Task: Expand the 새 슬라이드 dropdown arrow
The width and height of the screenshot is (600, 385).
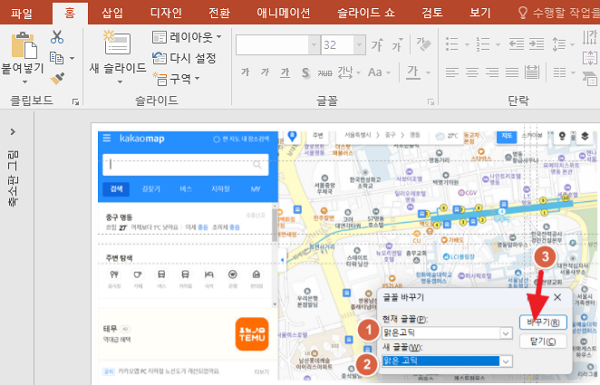Action: 120,82
